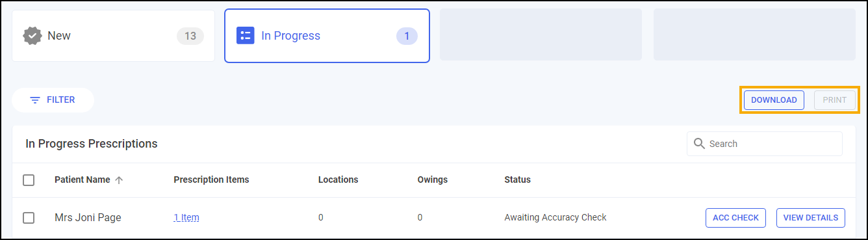Click VIEW DETAILS for Mrs Joni Page
868x240 pixels.
tap(811, 218)
